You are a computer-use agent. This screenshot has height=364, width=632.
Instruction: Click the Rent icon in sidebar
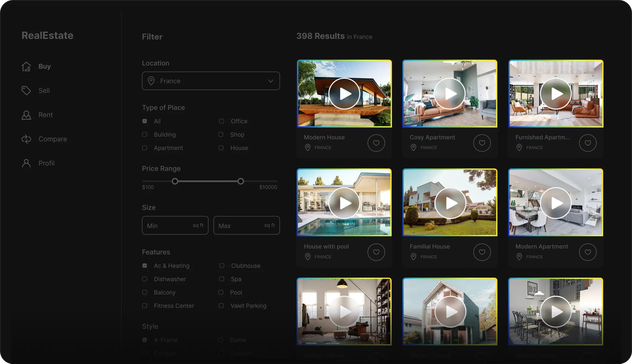[x=26, y=115]
